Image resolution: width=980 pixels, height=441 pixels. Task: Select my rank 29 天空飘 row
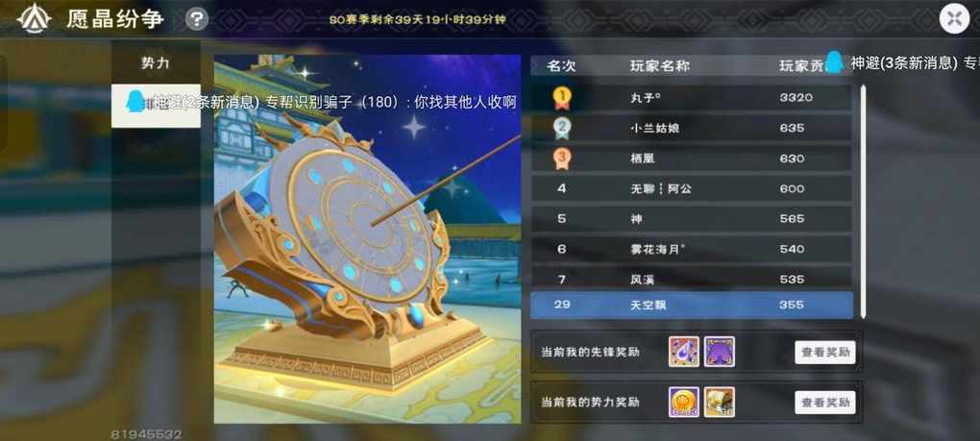691,305
